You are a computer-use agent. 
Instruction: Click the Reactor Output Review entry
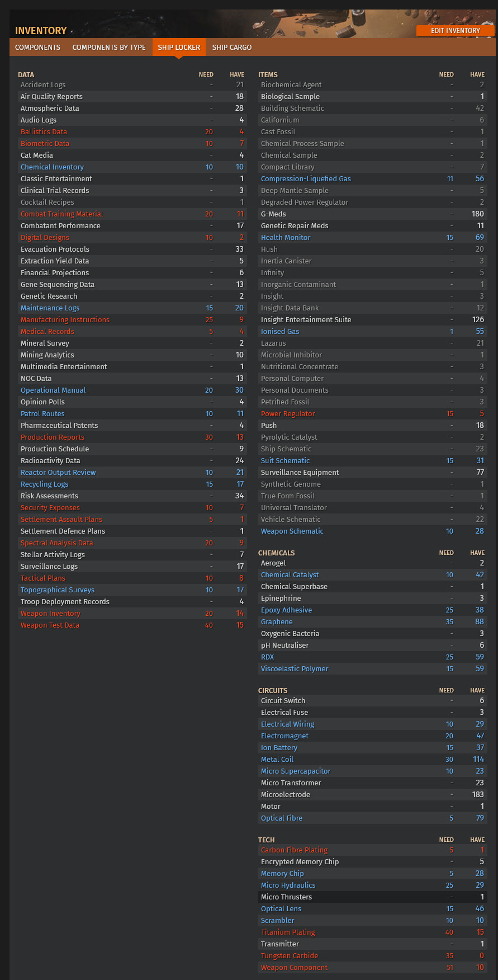pos(58,473)
